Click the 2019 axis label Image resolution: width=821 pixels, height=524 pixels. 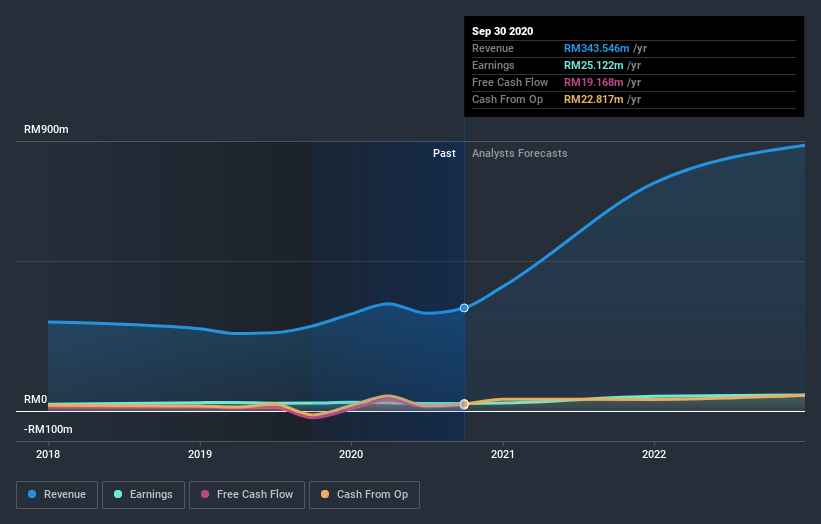pos(200,454)
